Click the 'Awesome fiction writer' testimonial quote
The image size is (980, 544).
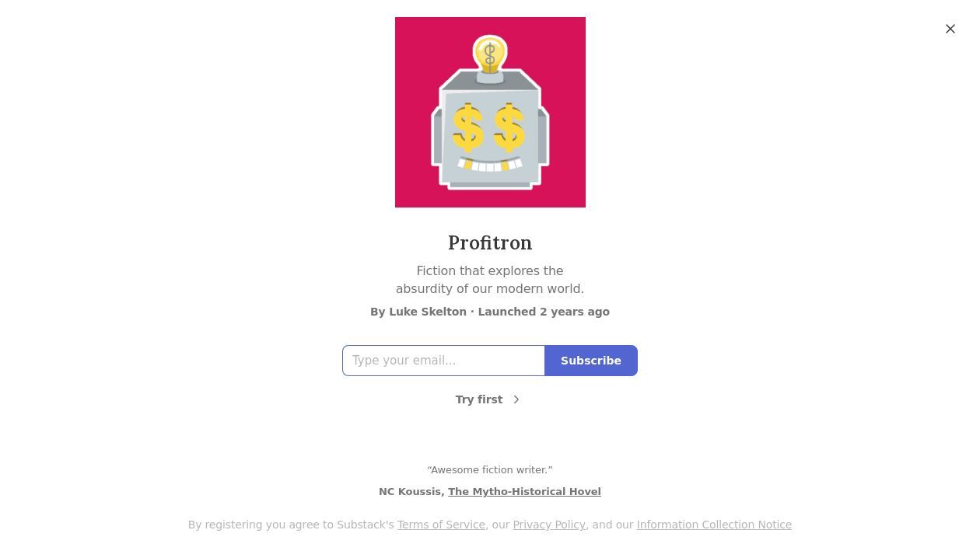pyautogui.click(x=490, y=470)
